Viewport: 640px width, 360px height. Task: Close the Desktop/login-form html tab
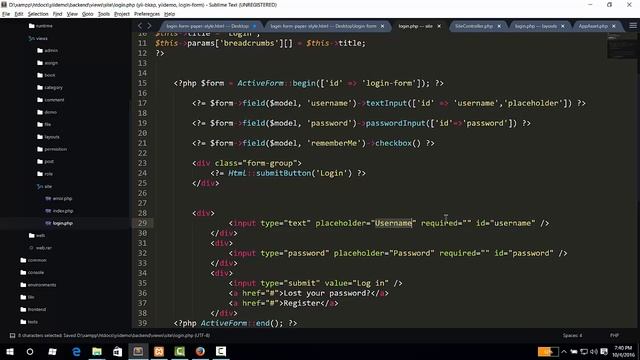[382, 26]
